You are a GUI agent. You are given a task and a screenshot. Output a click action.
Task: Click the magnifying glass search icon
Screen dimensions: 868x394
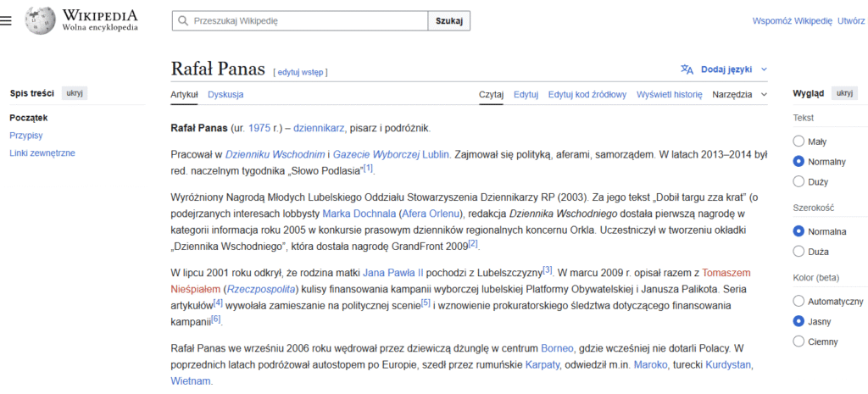(184, 21)
